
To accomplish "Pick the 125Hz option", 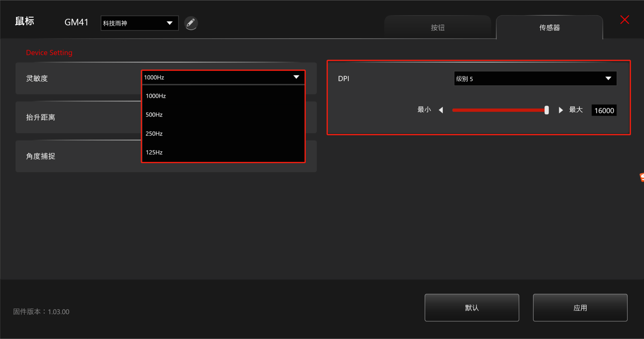I will (223, 152).
